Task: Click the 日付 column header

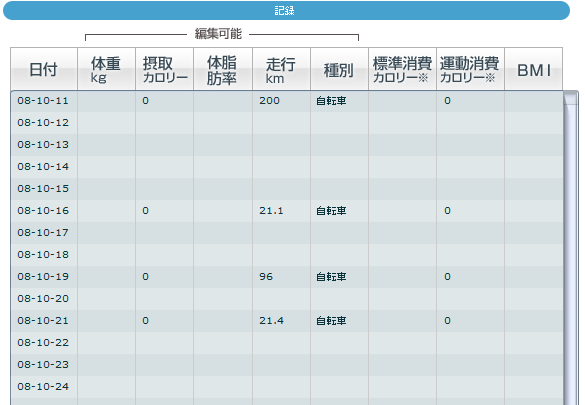Action: [44, 69]
